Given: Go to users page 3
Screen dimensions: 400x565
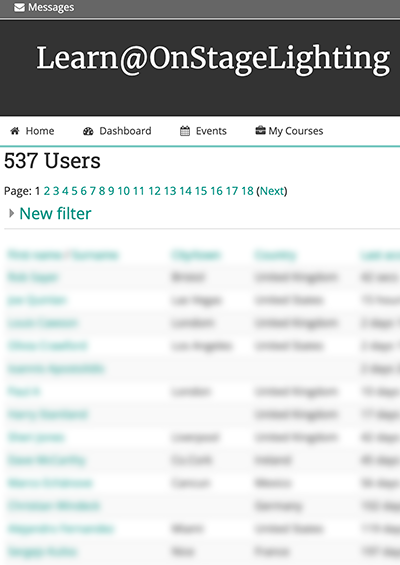Looking at the screenshot, I should pyautogui.click(x=56, y=191).
